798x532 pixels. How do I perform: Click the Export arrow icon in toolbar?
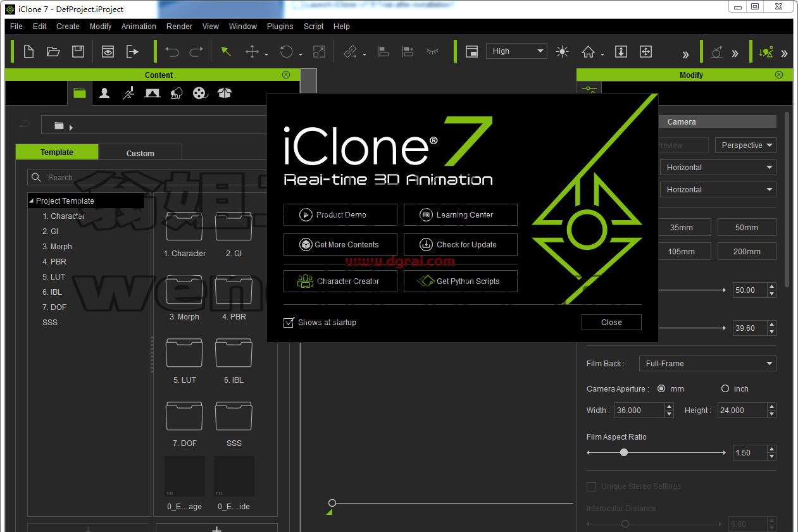(x=132, y=52)
